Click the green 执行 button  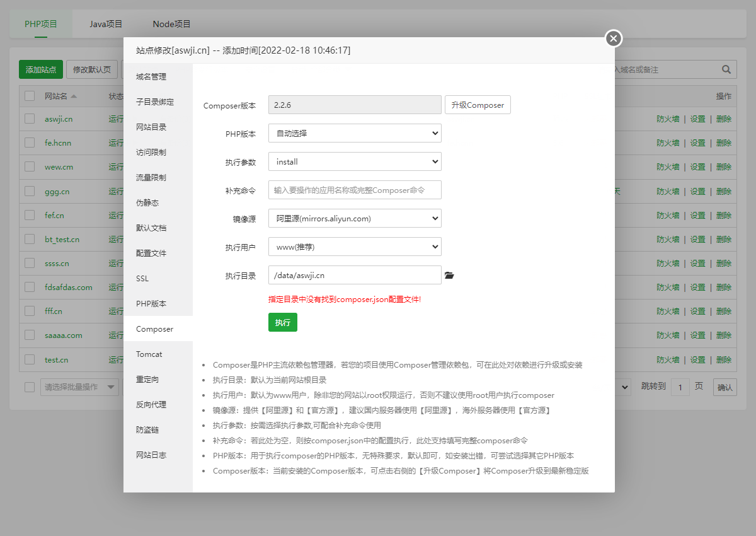(x=282, y=322)
